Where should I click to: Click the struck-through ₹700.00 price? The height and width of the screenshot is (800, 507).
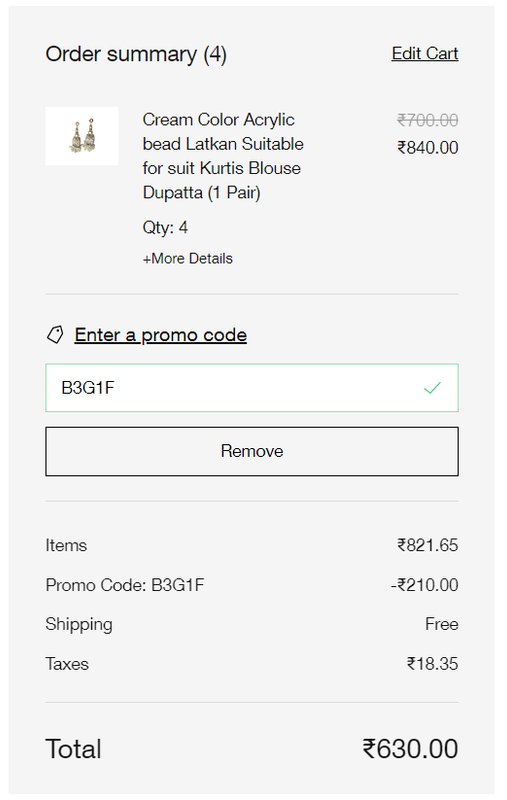click(427, 120)
